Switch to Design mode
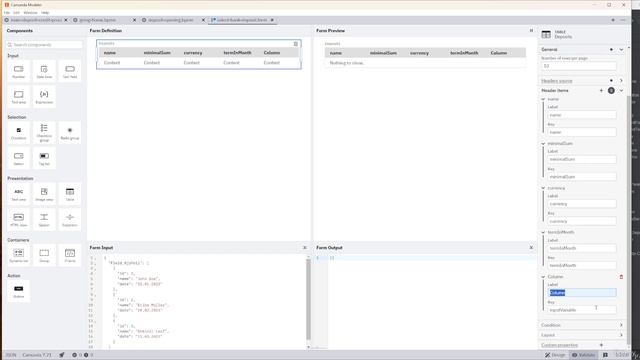Image resolution: width=640 pixels, height=360 pixels. coord(555,355)
